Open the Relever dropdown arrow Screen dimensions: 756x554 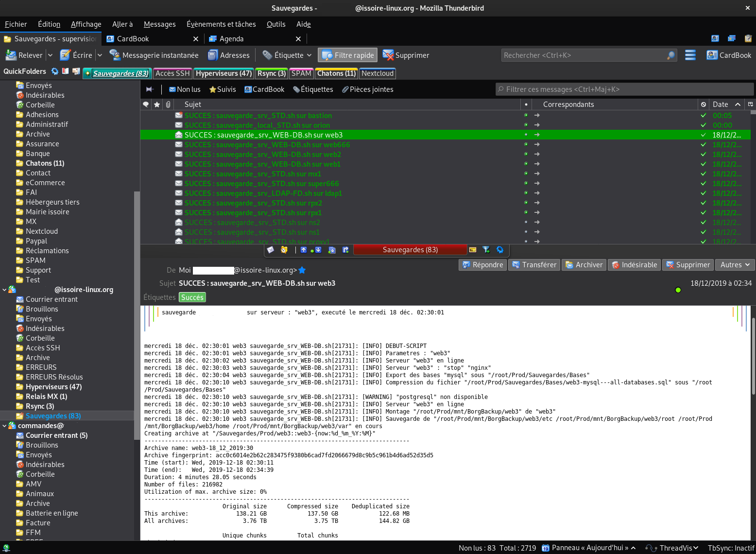50,55
